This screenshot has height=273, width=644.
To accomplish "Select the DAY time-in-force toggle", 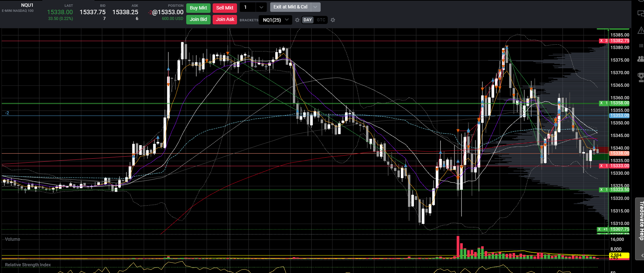I will coord(307,20).
